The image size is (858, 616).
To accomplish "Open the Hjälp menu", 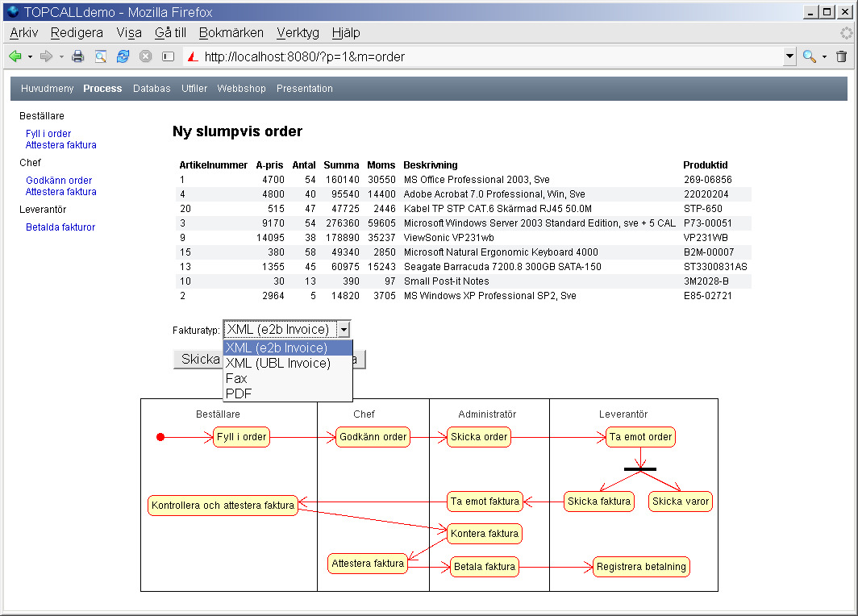I will pyautogui.click(x=346, y=33).
